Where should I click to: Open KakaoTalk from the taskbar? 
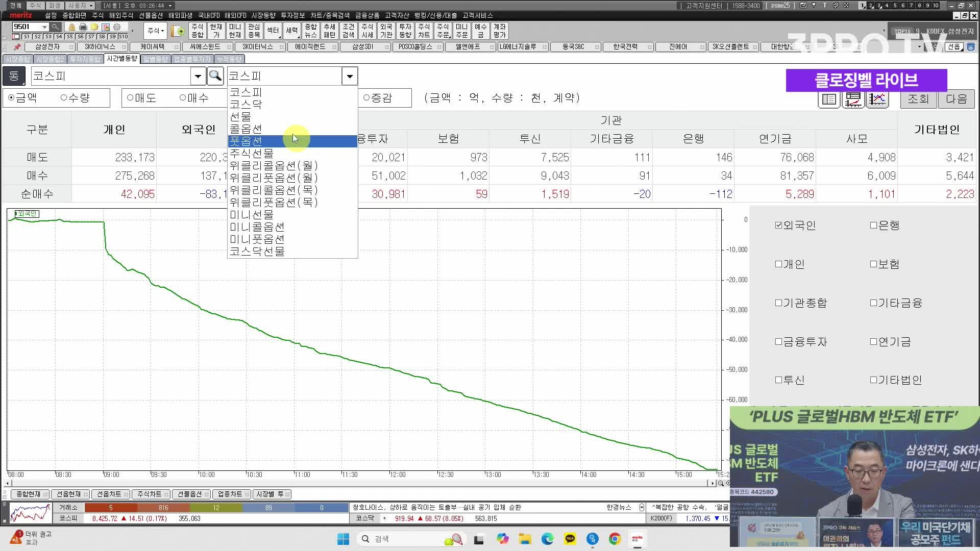coord(570,539)
